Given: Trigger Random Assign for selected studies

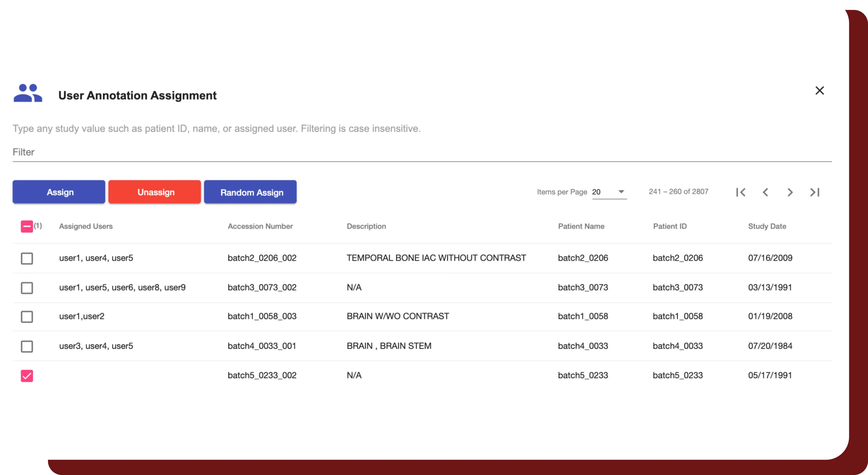Looking at the screenshot, I should [x=250, y=192].
